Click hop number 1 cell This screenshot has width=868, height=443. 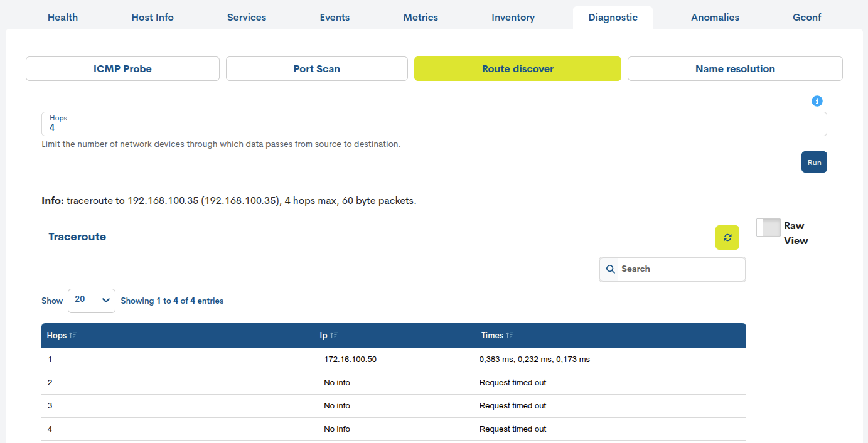tap(50, 360)
